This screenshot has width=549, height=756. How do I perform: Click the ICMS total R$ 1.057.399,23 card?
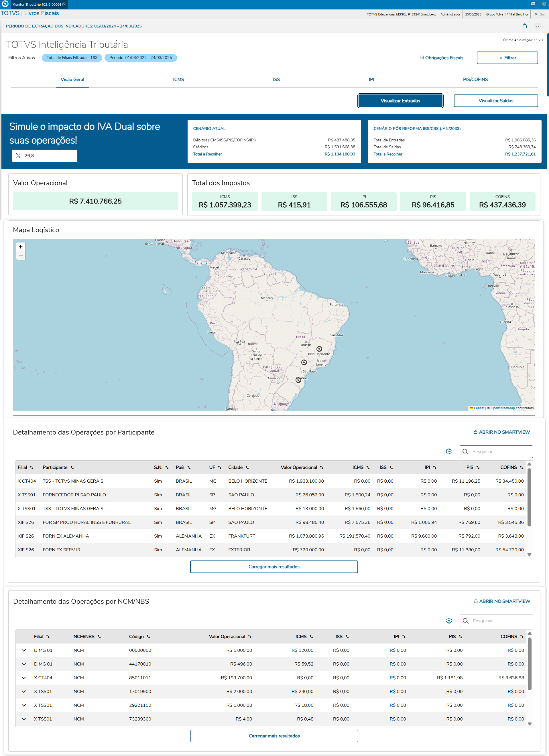point(225,201)
